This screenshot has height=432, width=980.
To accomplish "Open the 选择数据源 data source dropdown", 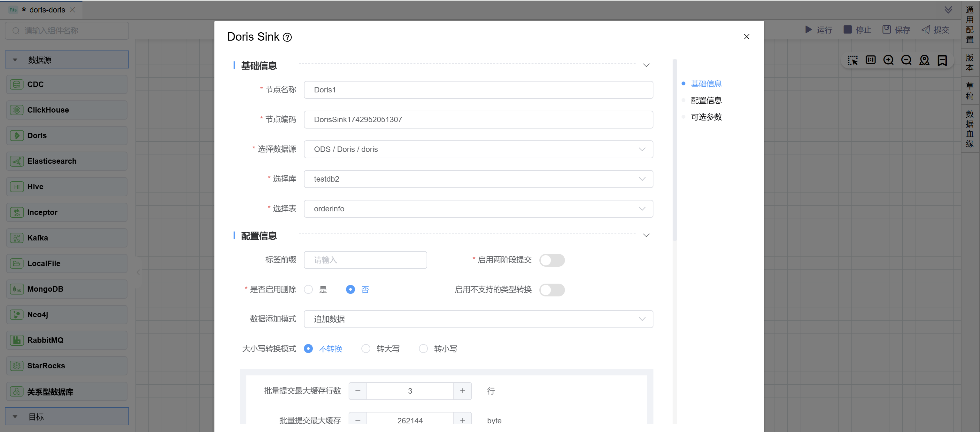I will coord(478,149).
